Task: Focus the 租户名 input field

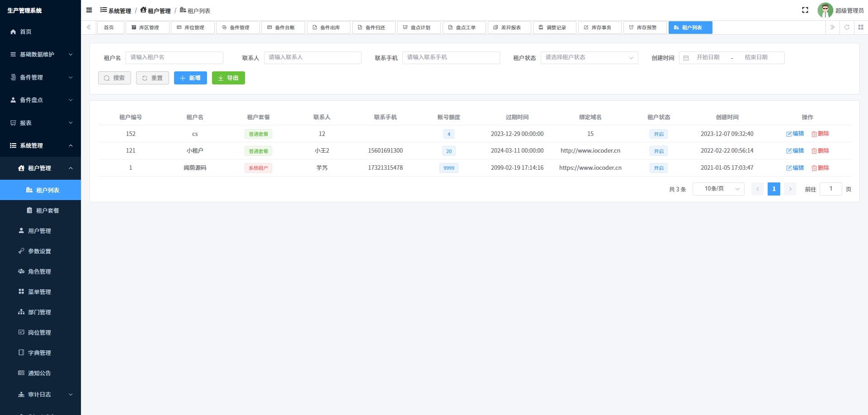Action: click(175, 58)
